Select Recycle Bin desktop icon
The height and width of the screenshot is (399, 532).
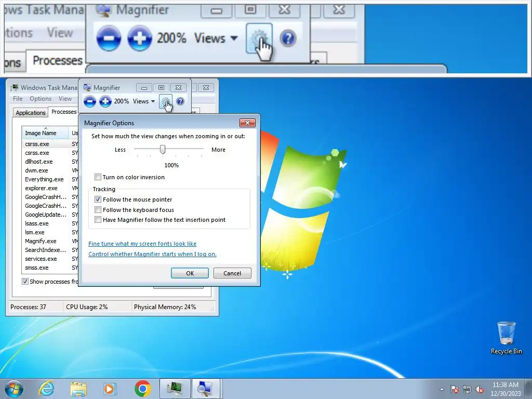506,338
